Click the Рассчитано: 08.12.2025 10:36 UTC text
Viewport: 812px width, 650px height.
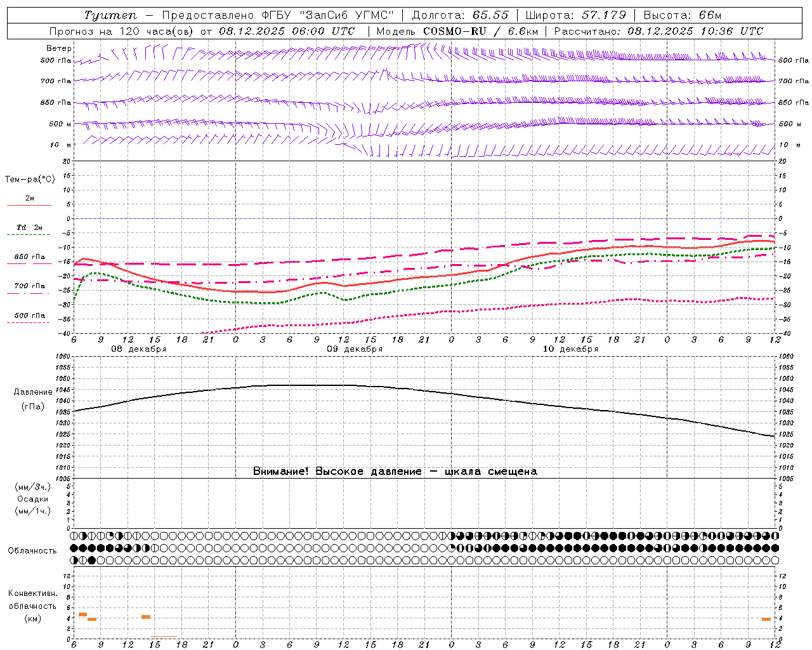point(658,31)
